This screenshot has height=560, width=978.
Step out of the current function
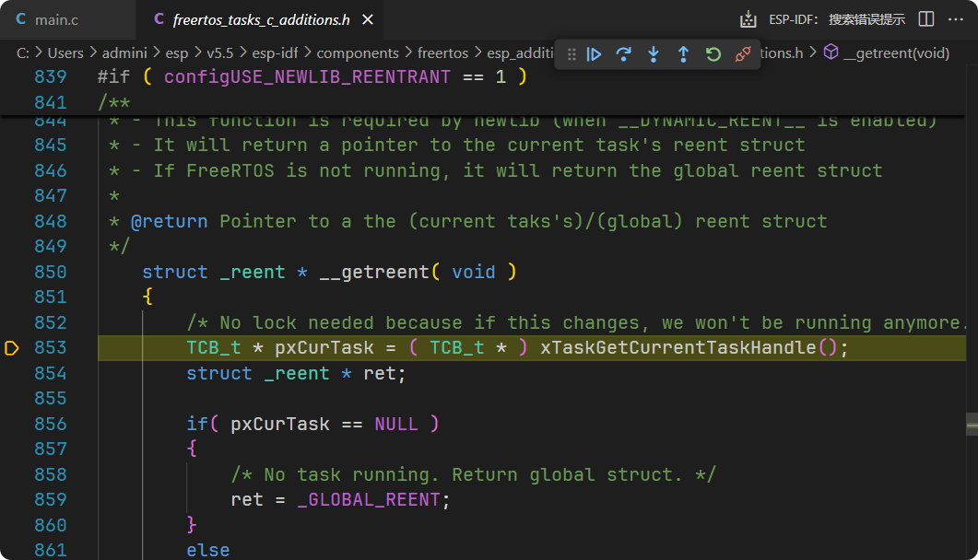(x=683, y=55)
